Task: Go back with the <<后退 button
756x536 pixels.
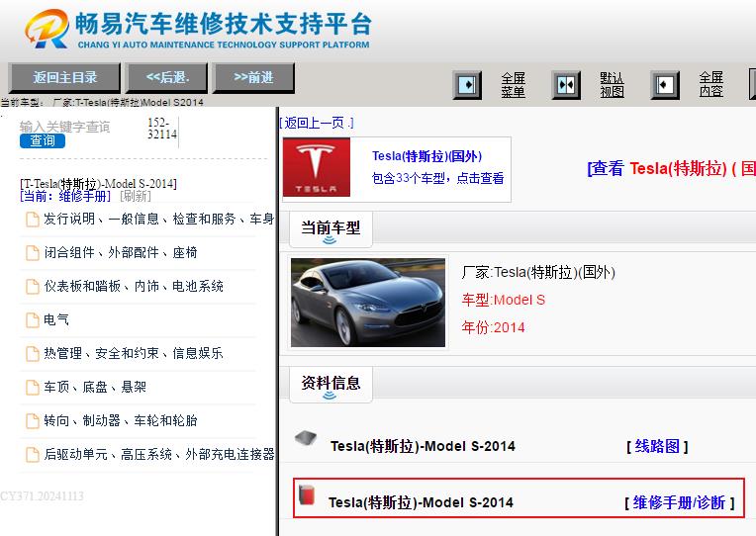Action: coord(167,77)
